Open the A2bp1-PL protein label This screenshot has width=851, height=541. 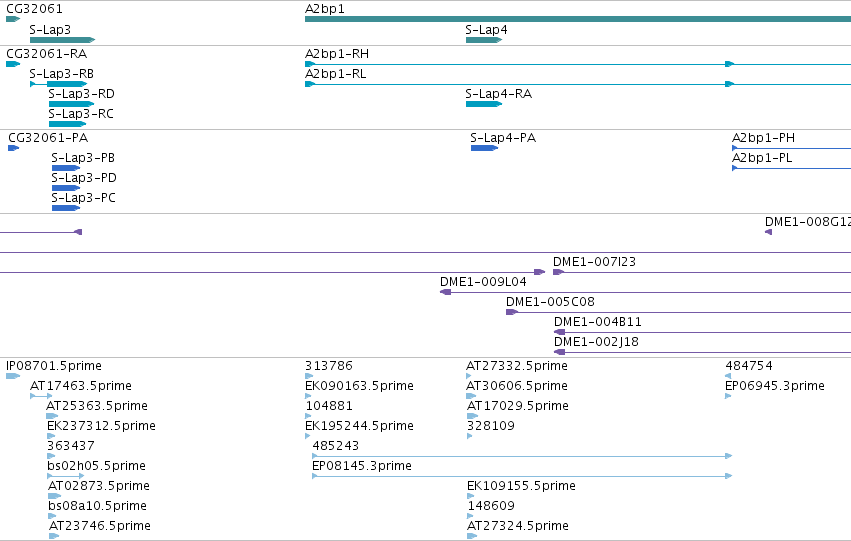pos(762,158)
